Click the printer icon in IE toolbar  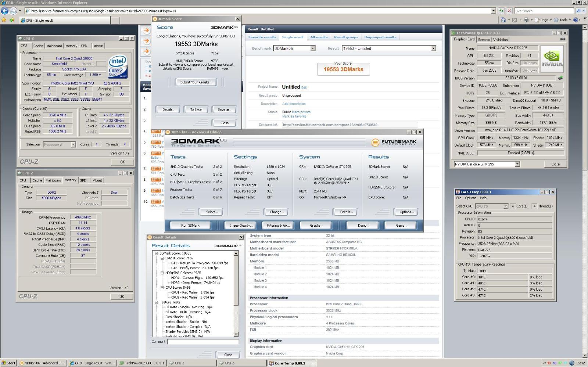[x=526, y=20]
